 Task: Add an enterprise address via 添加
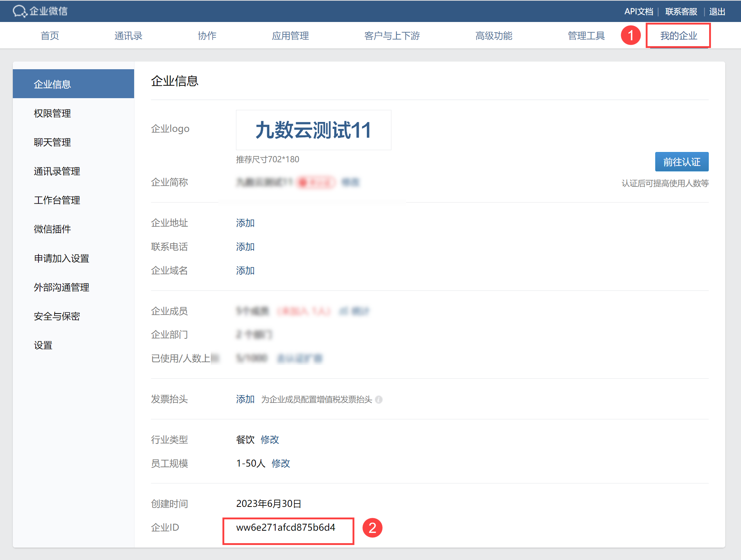(x=245, y=223)
